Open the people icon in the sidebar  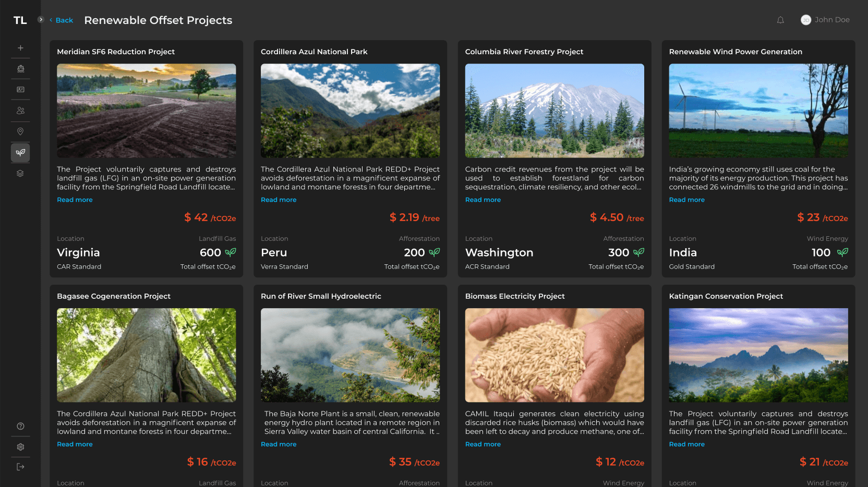20,111
